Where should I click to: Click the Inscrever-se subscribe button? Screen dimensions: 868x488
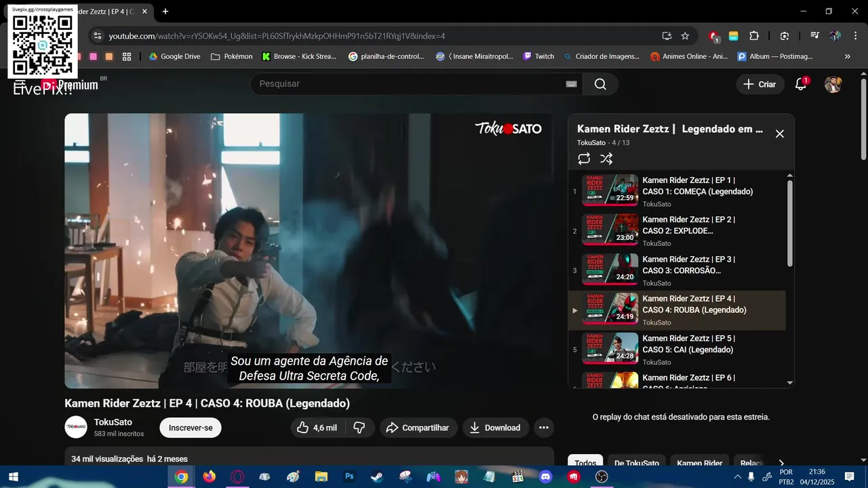[x=191, y=428]
